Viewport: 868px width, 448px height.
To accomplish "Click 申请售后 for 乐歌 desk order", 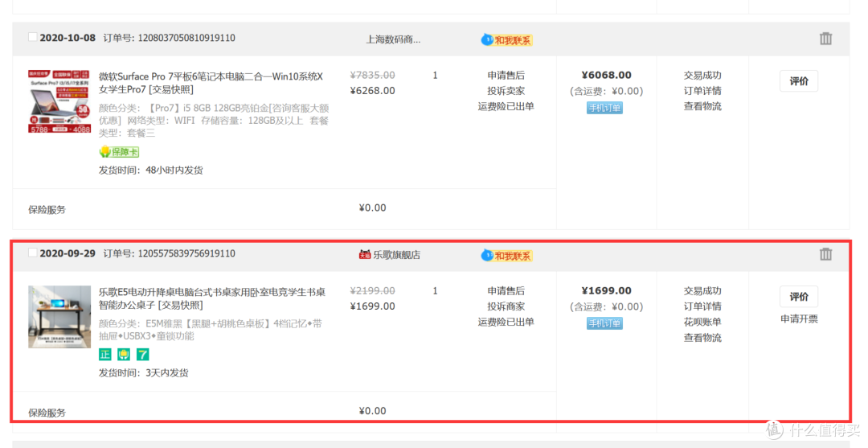I will point(506,290).
